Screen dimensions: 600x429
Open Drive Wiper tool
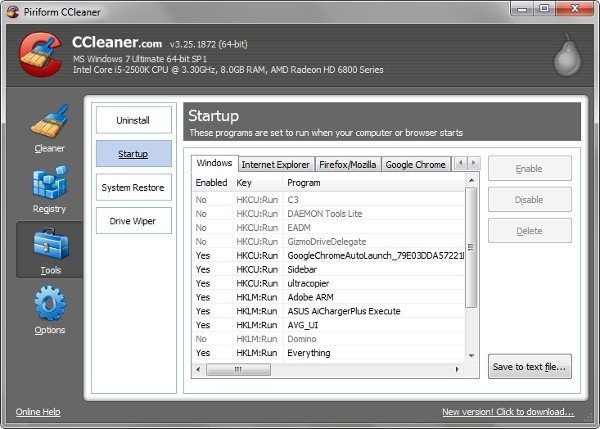(x=134, y=221)
